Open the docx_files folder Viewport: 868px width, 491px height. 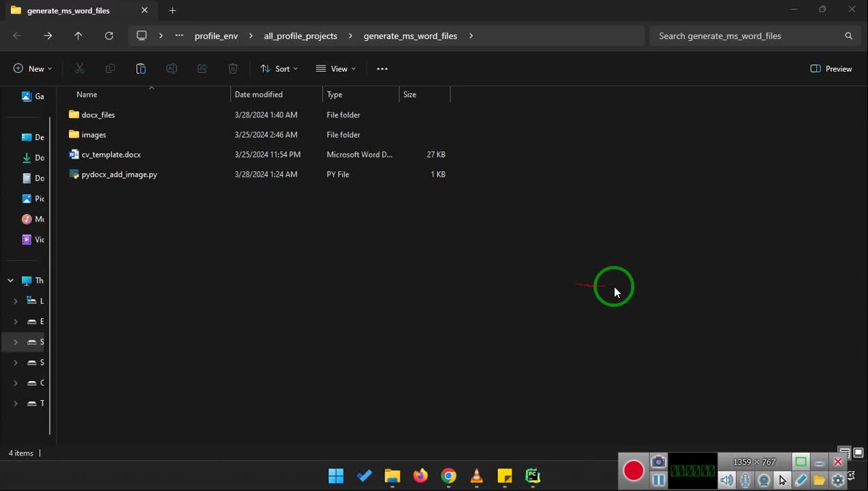coord(98,115)
